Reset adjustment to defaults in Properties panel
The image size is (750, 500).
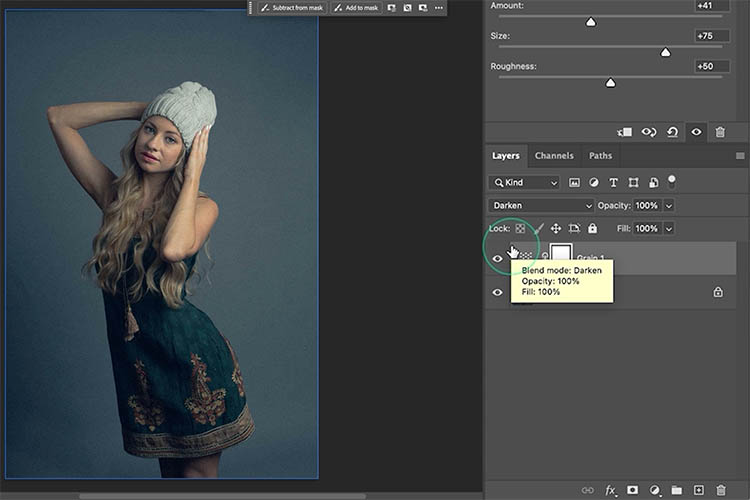click(x=675, y=132)
